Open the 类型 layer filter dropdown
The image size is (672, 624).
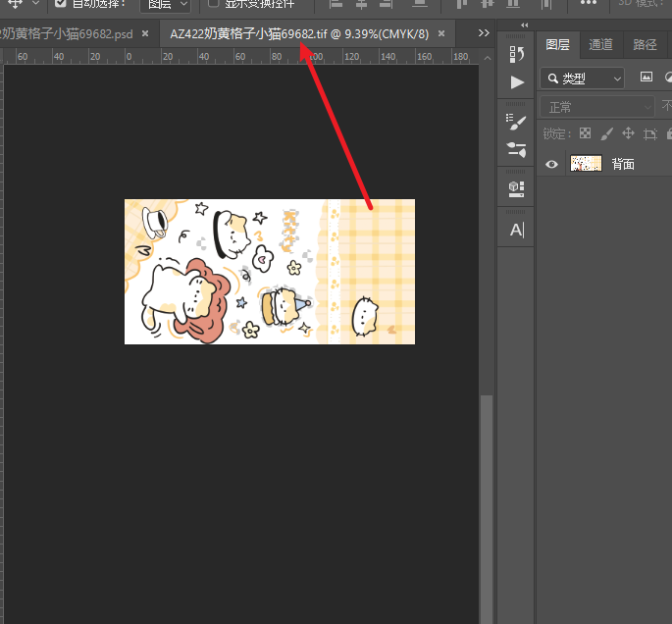(582, 78)
